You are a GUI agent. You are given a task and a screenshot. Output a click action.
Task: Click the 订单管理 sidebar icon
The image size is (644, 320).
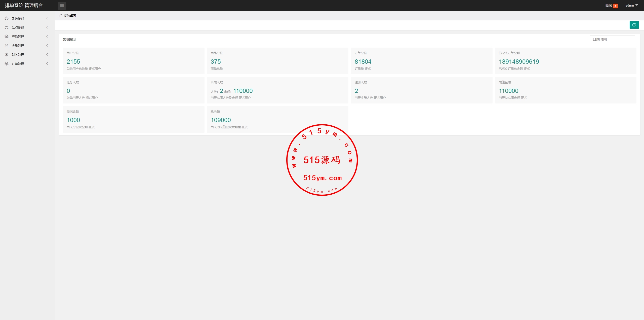click(x=7, y=64)
